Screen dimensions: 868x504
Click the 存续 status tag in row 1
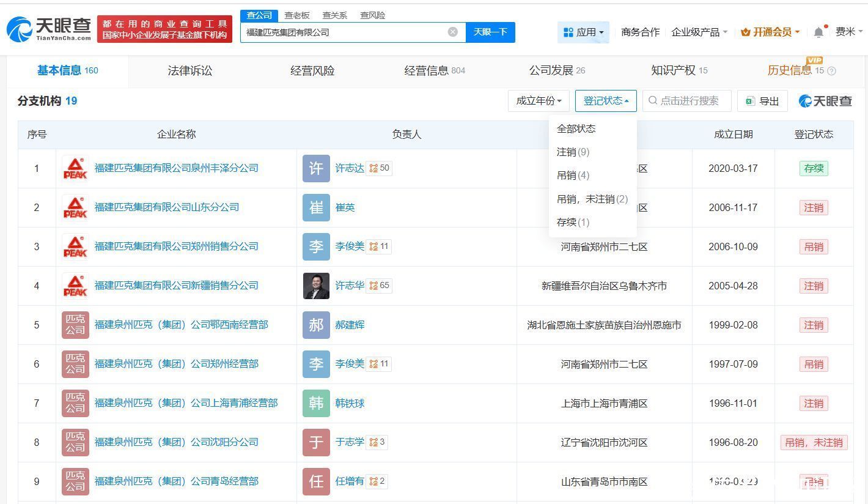(x=814, y=168)
